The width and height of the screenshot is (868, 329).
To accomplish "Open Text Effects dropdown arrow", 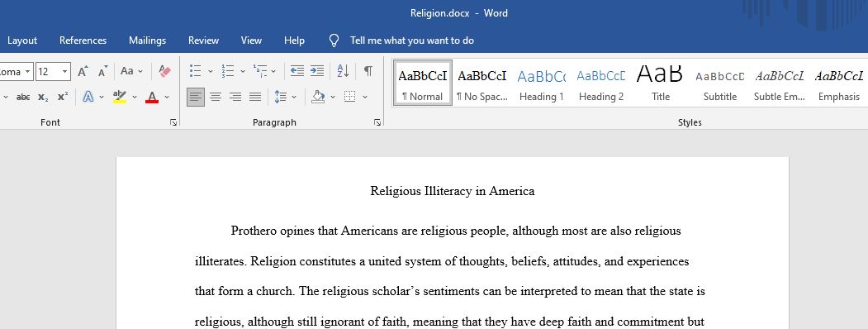I will click(102, 97).
